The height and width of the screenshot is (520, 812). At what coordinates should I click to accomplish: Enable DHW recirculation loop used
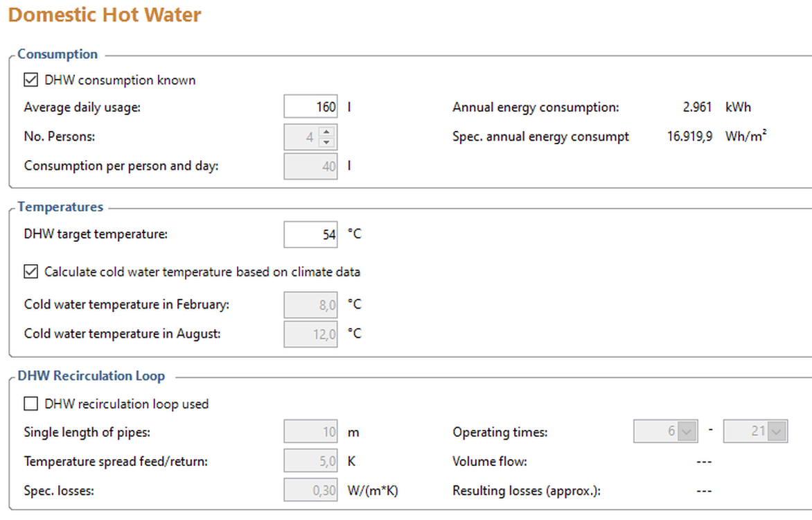30,404
